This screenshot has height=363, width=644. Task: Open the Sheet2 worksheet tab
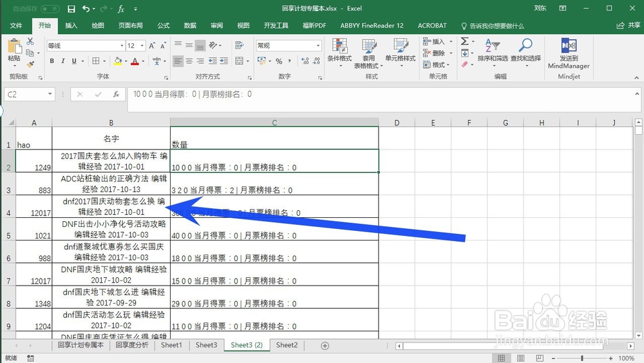click(x=287, y=346)
